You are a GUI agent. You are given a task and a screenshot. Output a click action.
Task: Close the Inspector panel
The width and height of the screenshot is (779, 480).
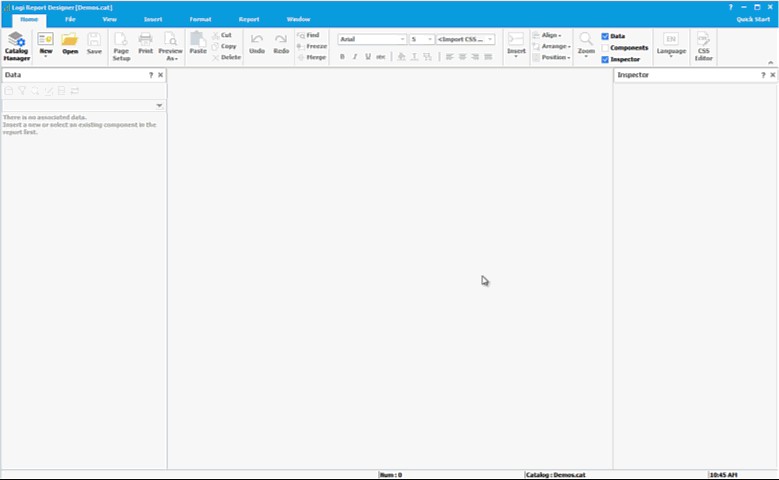coord(771,75)
